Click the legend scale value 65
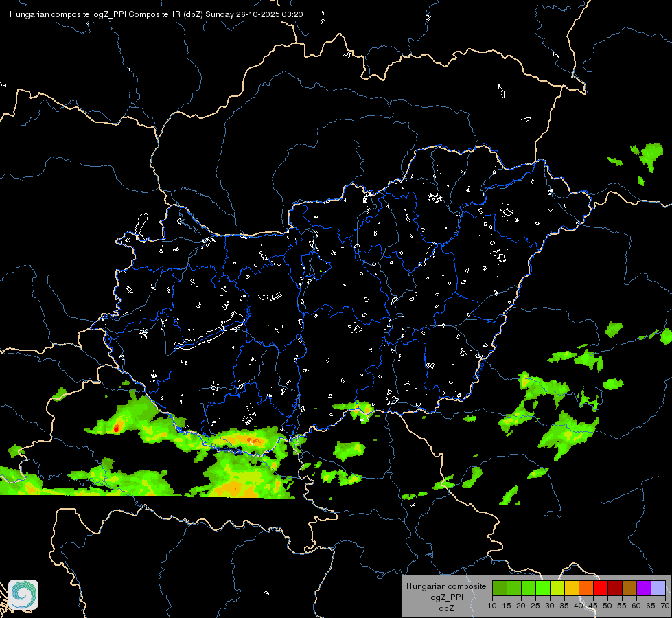 651,606
